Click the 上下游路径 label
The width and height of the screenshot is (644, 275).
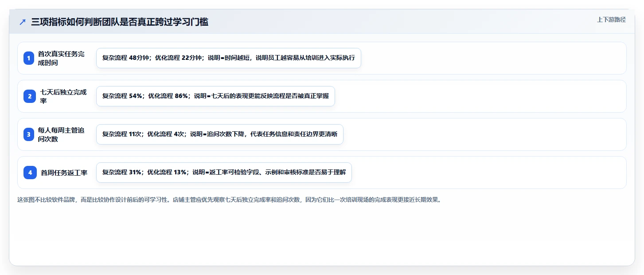click(611, 20)
